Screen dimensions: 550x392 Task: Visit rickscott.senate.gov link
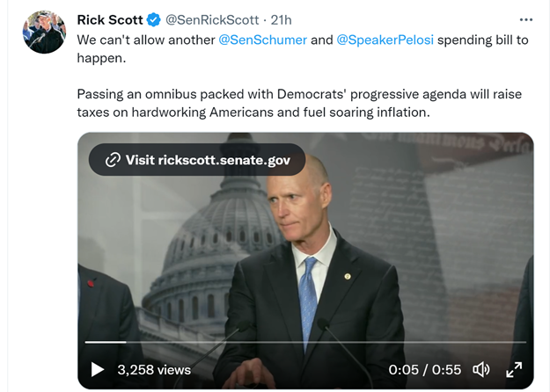coord(197,160)
